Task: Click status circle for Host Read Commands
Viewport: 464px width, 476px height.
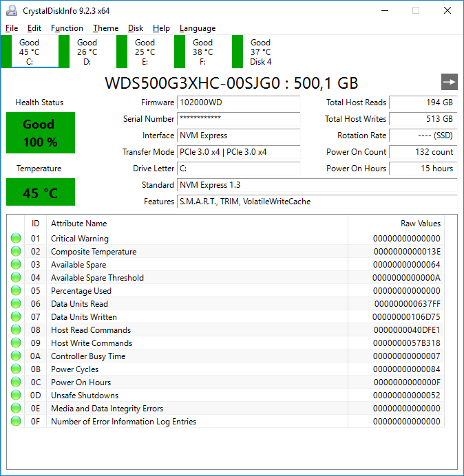Action: point(16,329)
